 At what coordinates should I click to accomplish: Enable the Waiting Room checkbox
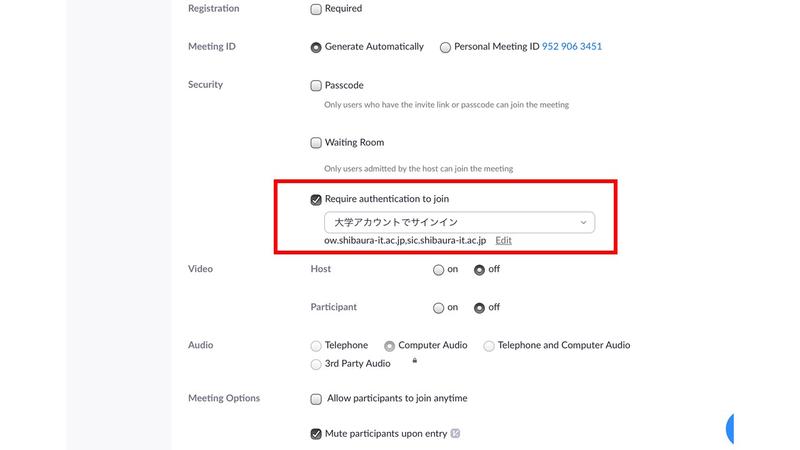tap(316, 142)
